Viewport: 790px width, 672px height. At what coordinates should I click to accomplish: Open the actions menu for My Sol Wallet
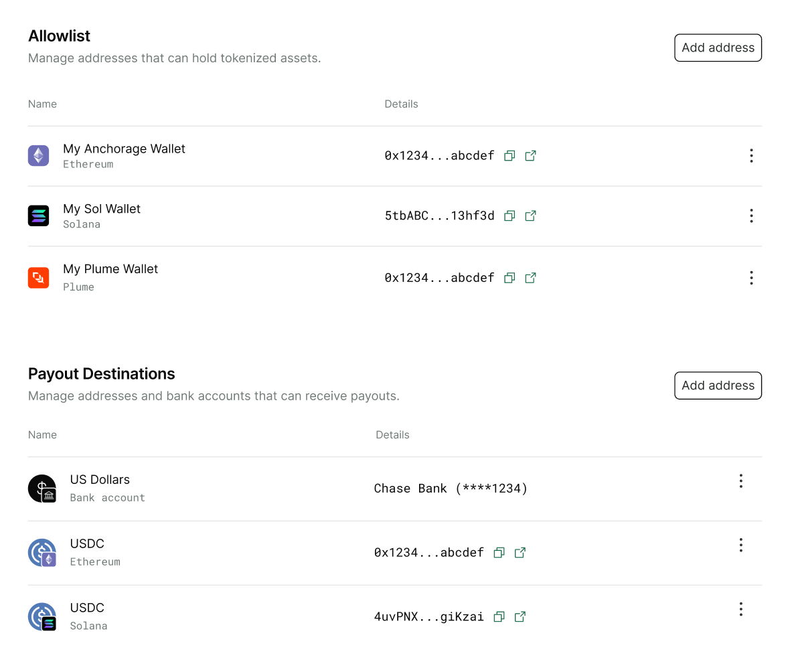coord(751,216)
